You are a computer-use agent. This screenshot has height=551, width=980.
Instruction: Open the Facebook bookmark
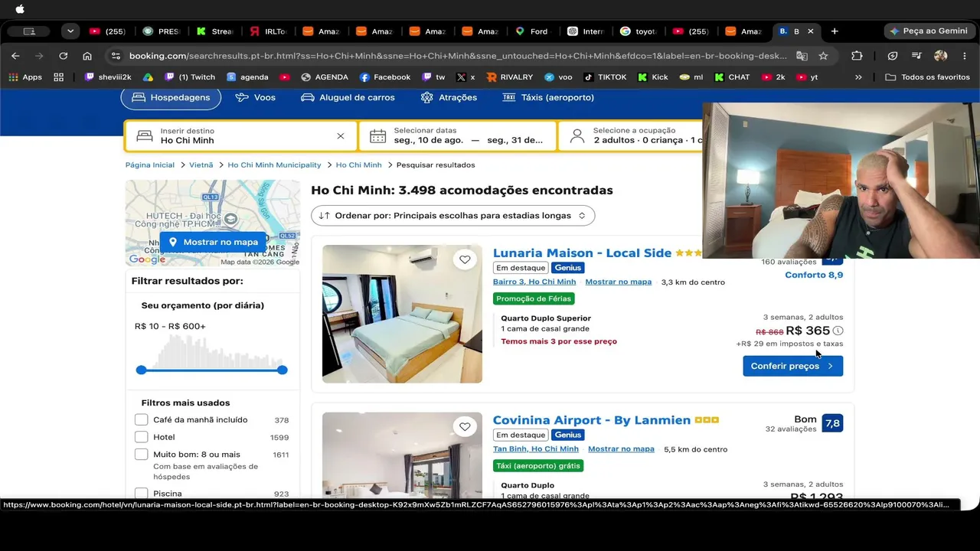pyautogui.click(x=385, y=77)
